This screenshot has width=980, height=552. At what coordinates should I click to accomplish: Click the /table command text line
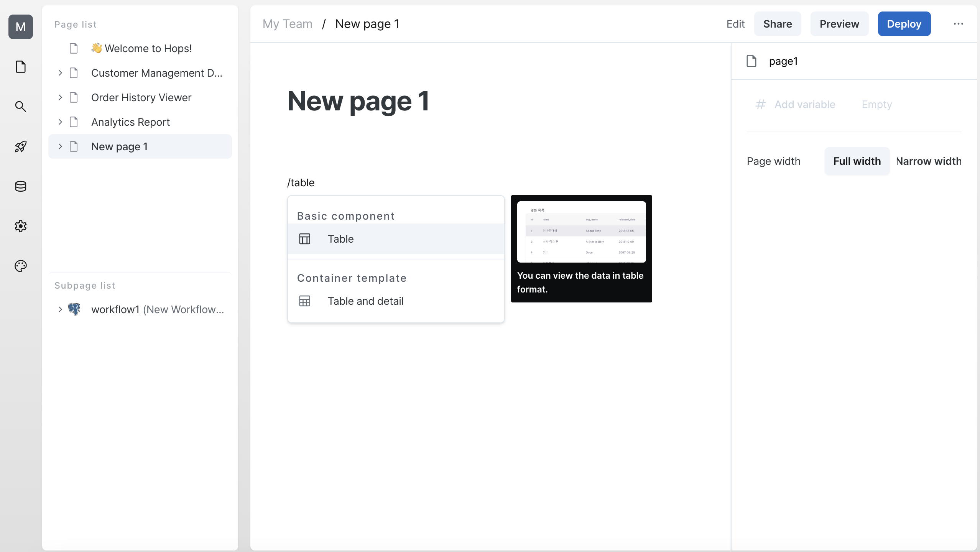click(x=301, y=182)
